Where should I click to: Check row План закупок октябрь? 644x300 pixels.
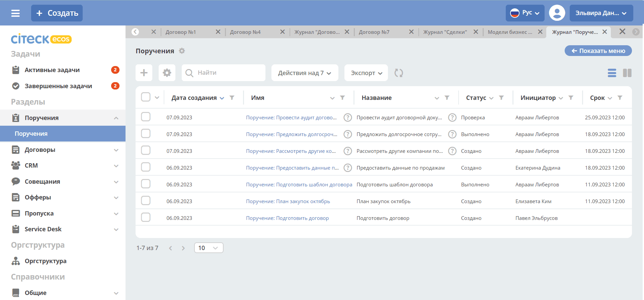(146, 200)
